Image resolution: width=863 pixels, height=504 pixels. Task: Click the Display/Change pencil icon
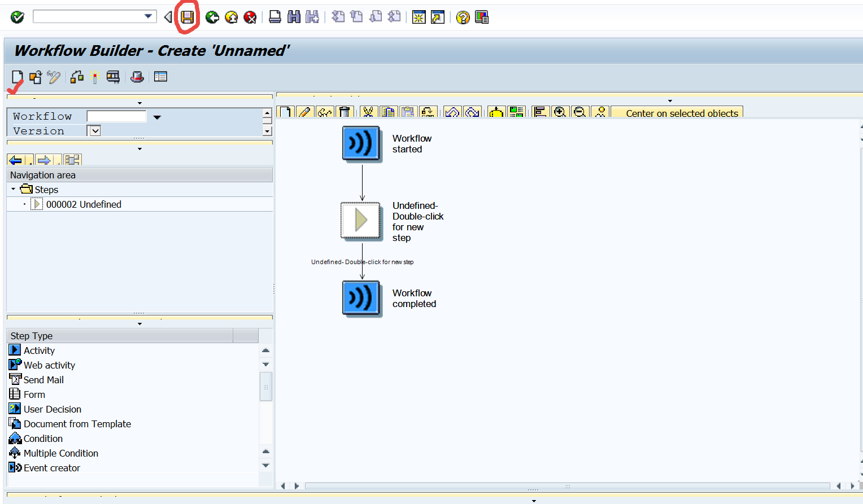coord(54,77)
